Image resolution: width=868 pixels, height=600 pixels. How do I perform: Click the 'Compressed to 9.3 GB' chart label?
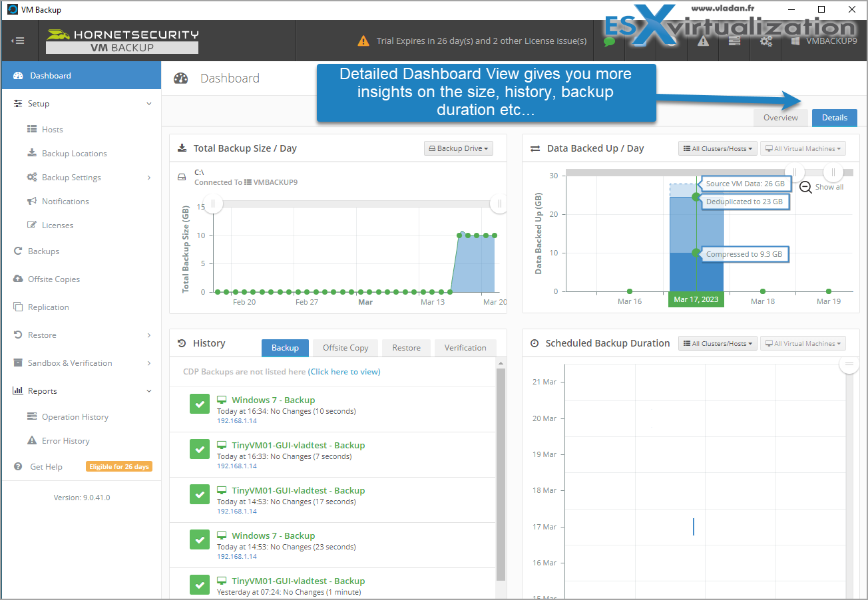[746, 254]
